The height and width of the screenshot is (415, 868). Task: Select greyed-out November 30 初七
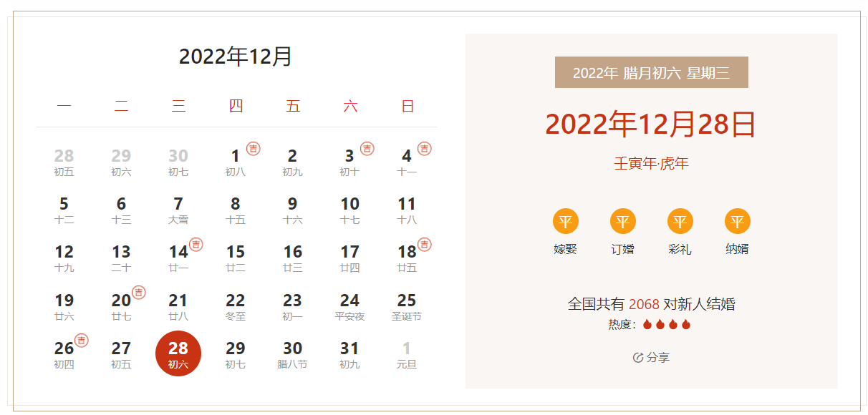pos(178,162)
